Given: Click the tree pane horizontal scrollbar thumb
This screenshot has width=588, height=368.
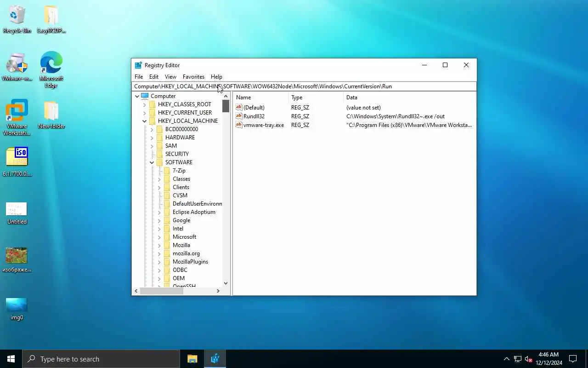Looking at the screenshot, I should point(162,291).
